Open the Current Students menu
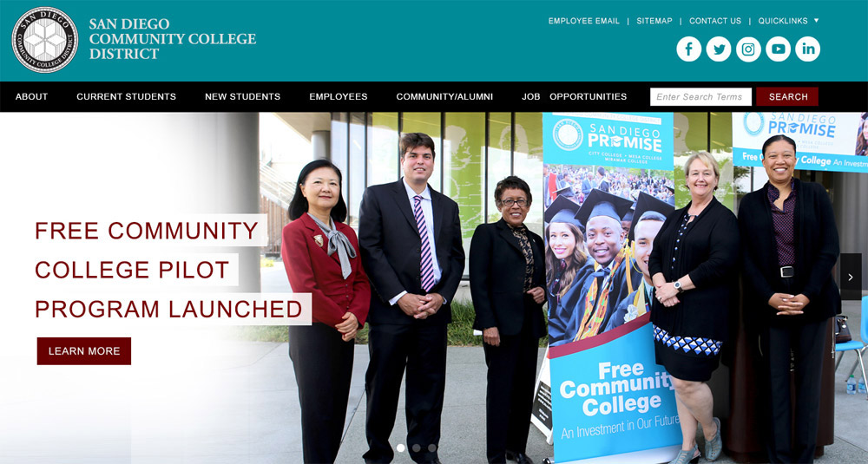Viewport: 868px width, 464px height. [126, 97]
